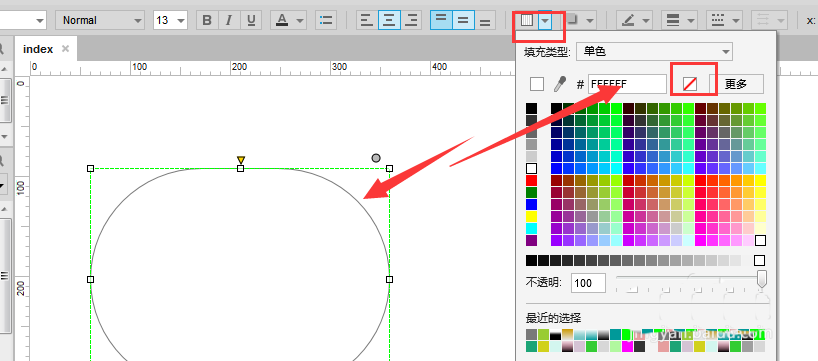
Task: Close the index page tab
Action: coord(65,49)
